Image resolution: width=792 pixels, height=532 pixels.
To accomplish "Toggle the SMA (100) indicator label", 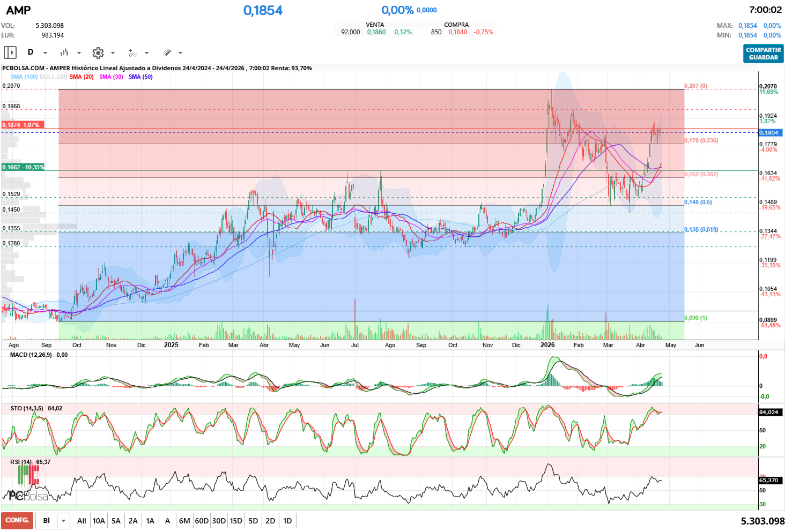I will [24, 77].
